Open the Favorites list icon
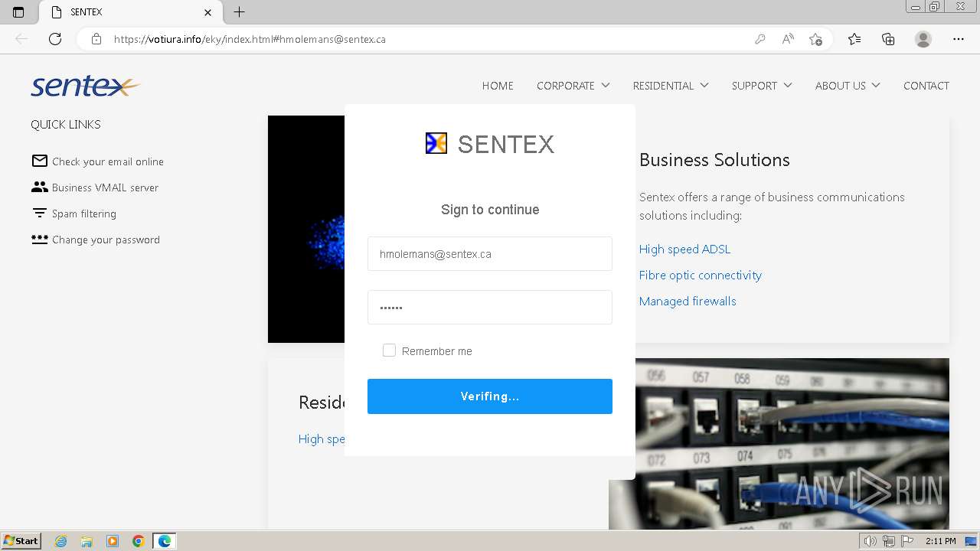 854,39
